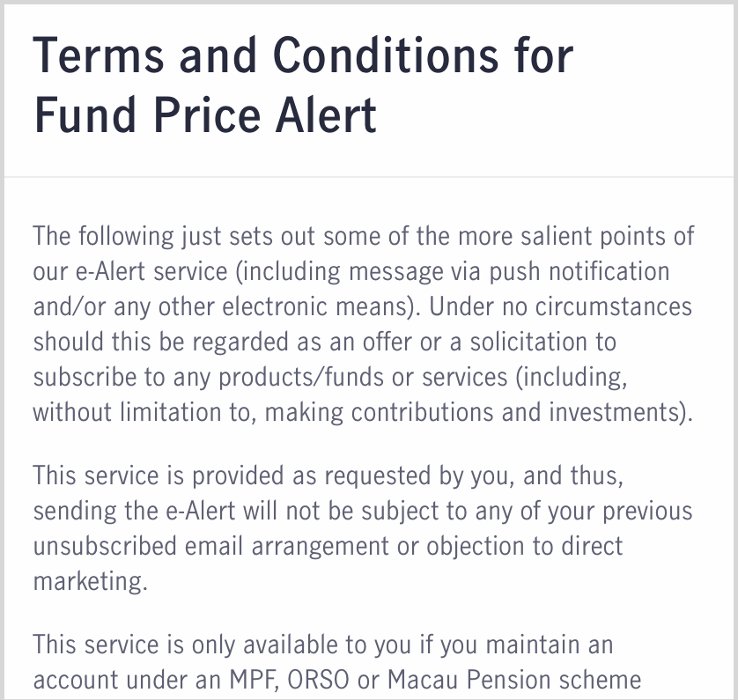Click the "Terms and Conditions for" heading line
Screen dimensions: 738x700
303,55
